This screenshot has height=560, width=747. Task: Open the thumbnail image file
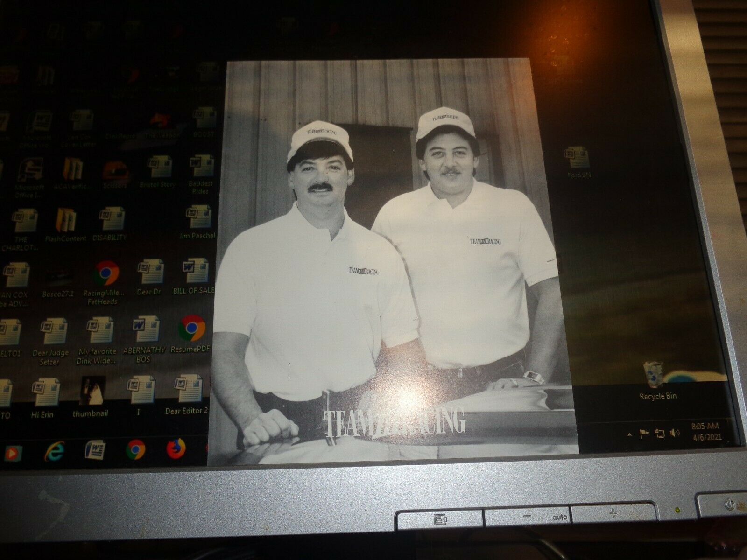92,397
